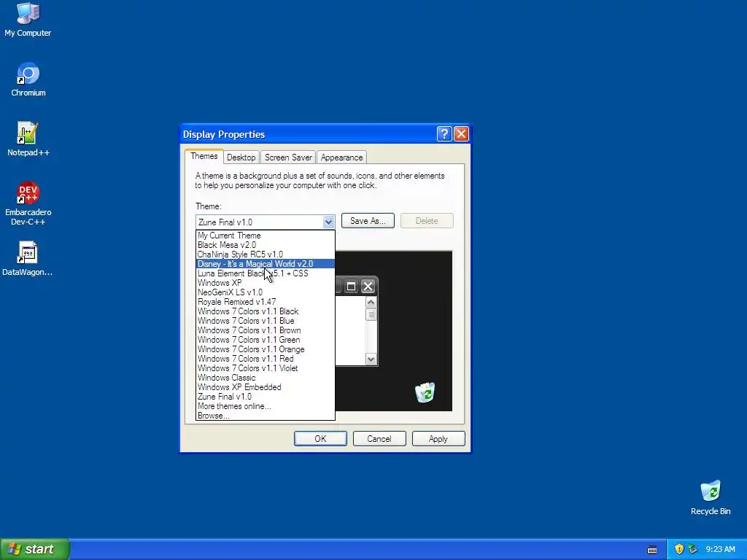Screen dimensions: 747x560
Task: Select Zune Final v1.0 in list
Action: point(266,397)
